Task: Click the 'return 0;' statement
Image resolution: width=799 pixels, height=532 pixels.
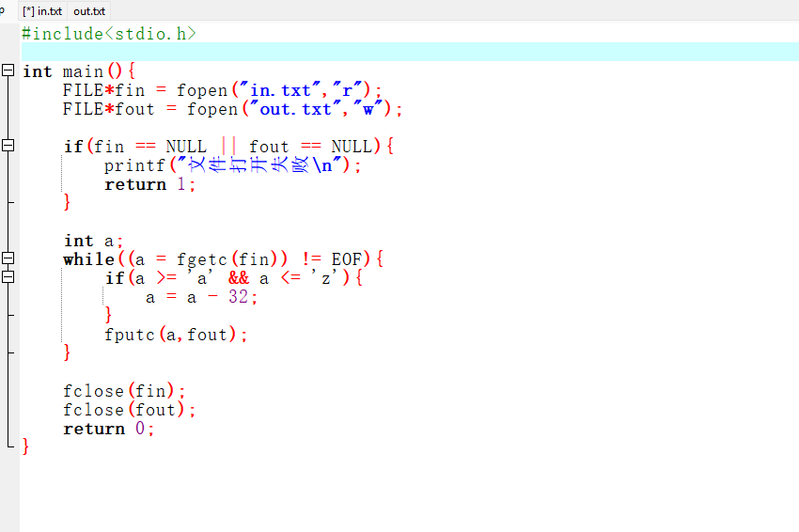Action: pos(108,429)
